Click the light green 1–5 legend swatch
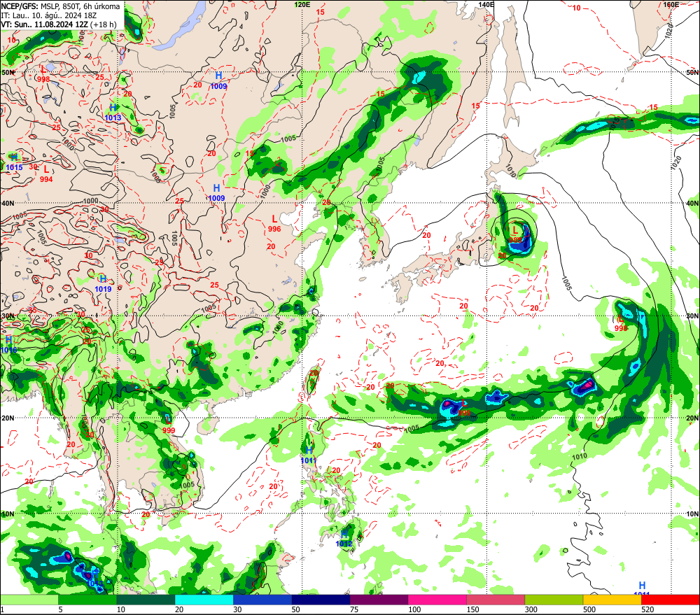 point(29,600)
